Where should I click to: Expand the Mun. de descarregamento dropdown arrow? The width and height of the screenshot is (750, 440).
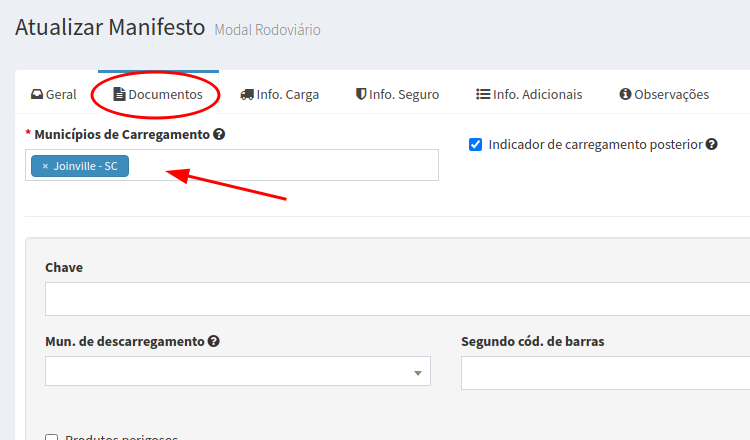417,373
